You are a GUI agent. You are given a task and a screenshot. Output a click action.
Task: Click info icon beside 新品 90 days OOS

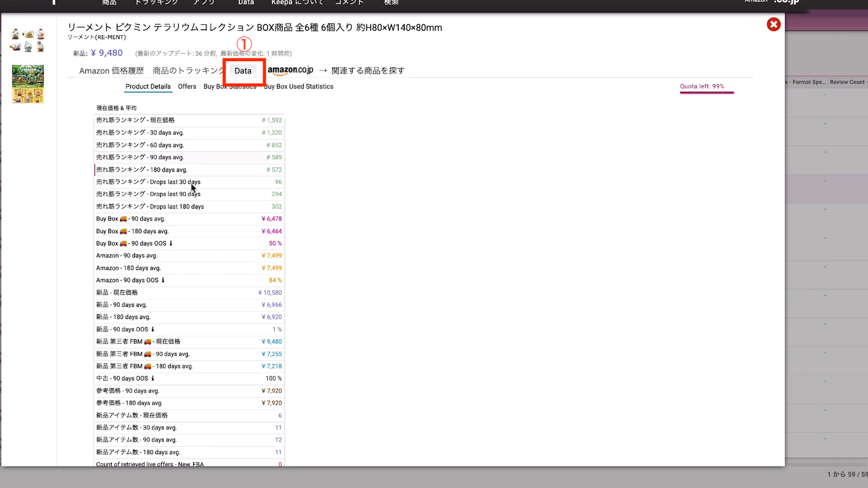pos(153,329)
